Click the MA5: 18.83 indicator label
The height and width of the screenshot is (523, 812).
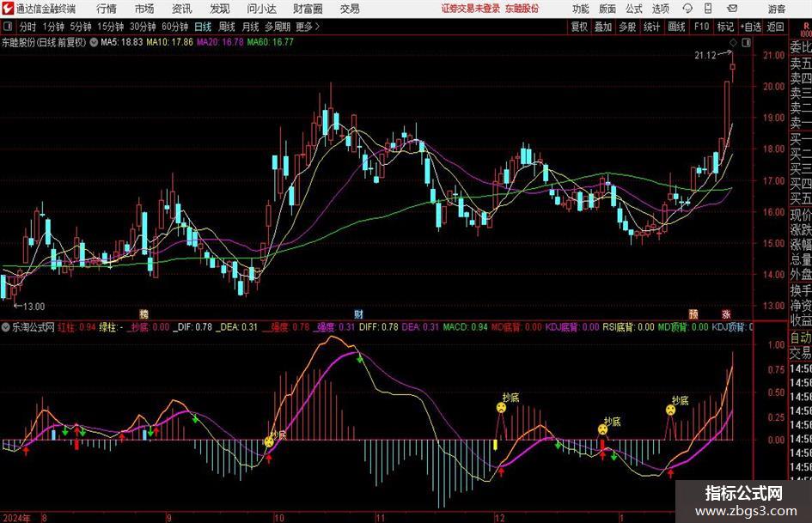(x=121, y=42)
